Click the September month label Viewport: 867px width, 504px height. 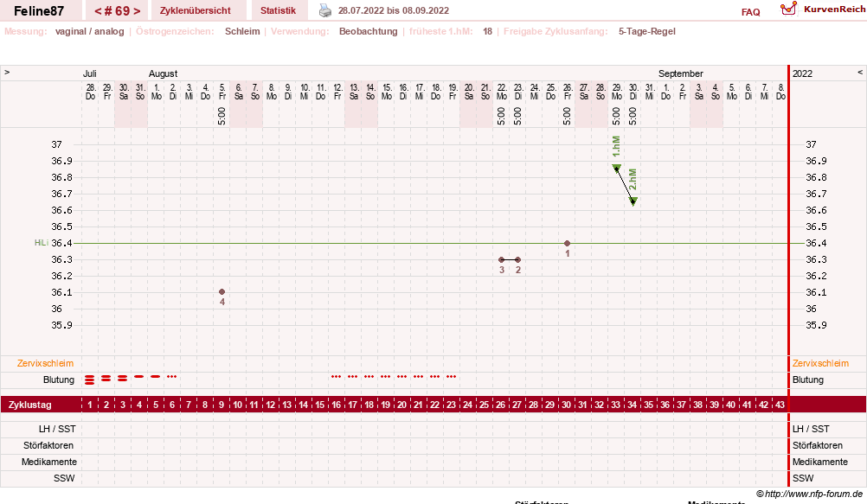(x=681, y=73)
